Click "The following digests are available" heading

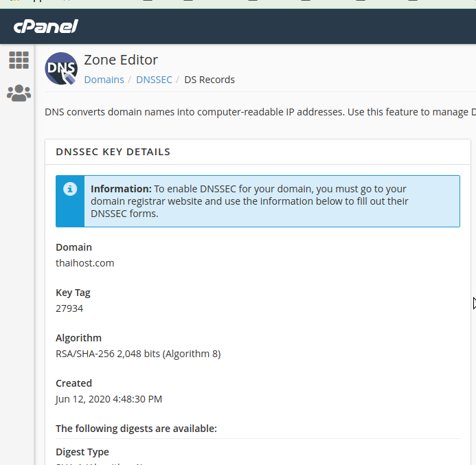[136, 429]
